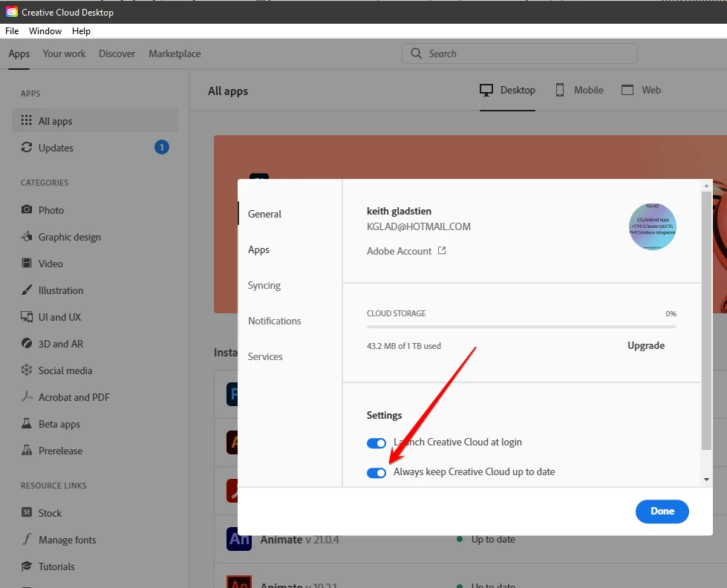
Task: Click the Tutorials label
Action: coord(56,566)
